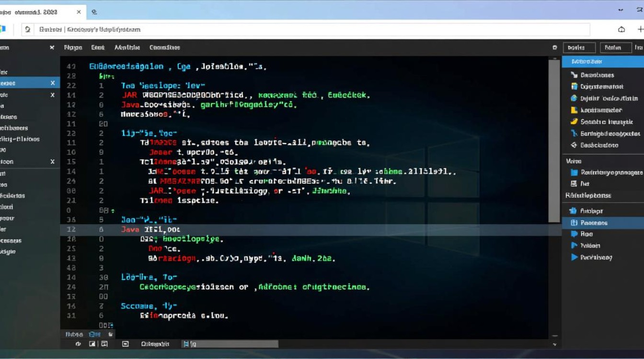Close the blue highlighted item in the left sidebar
The image size is (644, 359).
53,83
